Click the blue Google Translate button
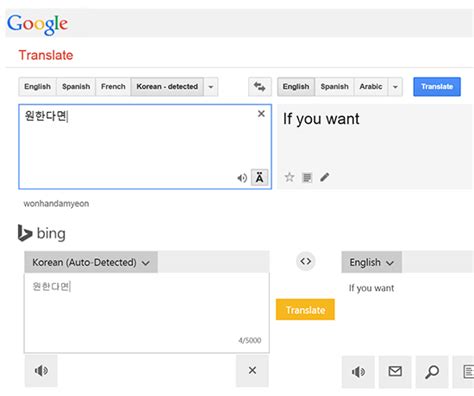The height and width of the screenshot is (396, 474). click(437, 87)
